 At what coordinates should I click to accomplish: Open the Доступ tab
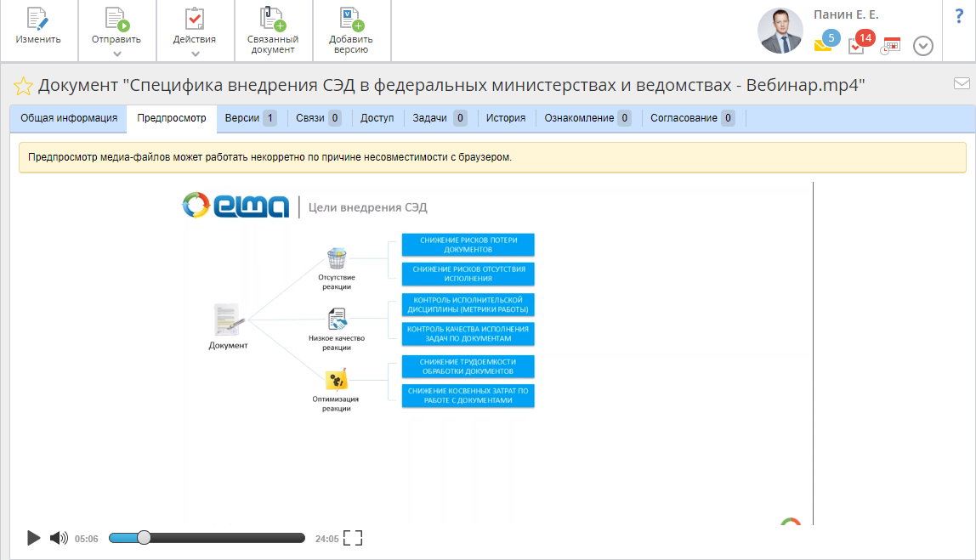[x=377, y=118]
